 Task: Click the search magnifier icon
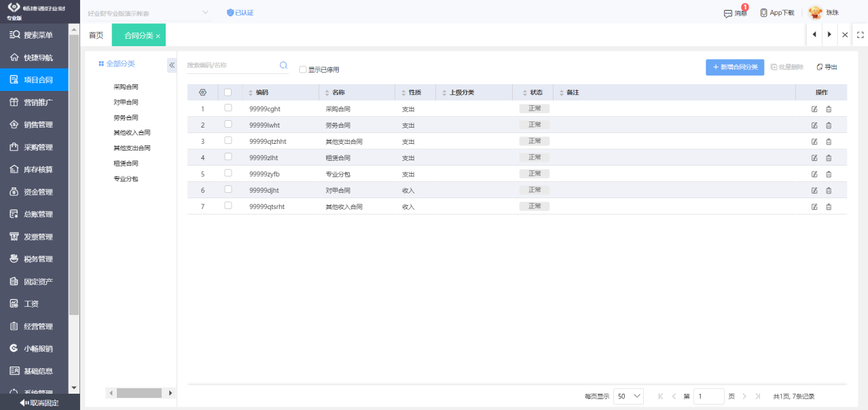click(x=284, y=65)
